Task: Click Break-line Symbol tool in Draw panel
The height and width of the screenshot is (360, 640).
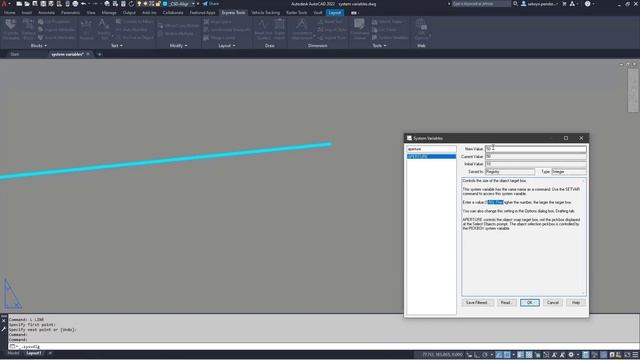Action: (x=263, y=29)
